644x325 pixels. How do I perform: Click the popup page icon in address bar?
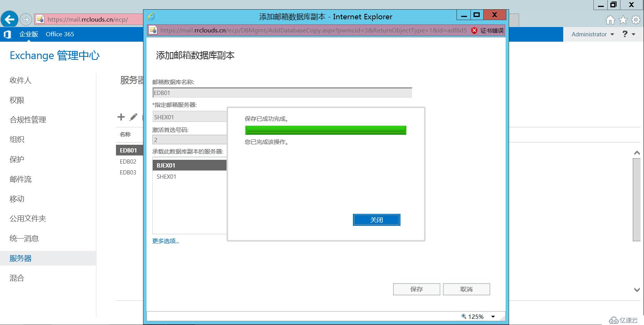pyautogui.click(x=153, y=30)
